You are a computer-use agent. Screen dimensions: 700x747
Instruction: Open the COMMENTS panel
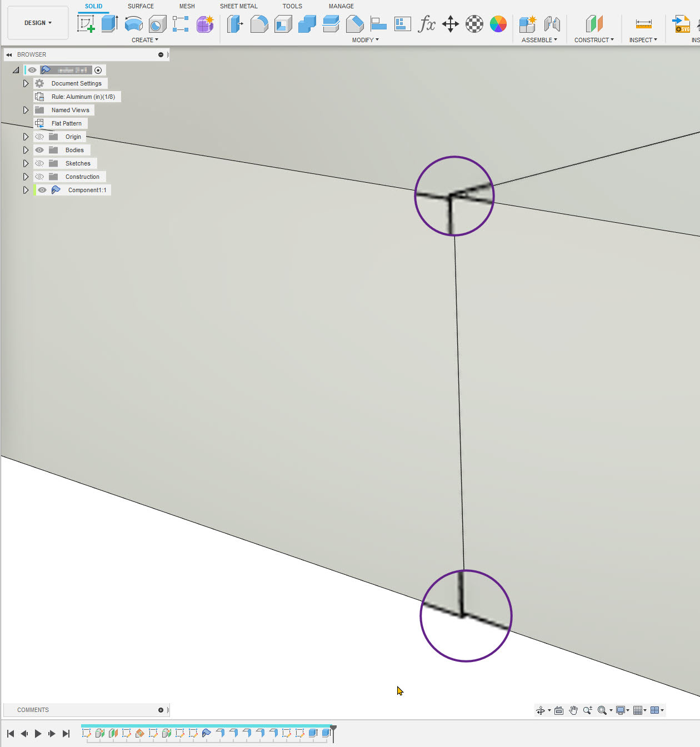[33, 709]
